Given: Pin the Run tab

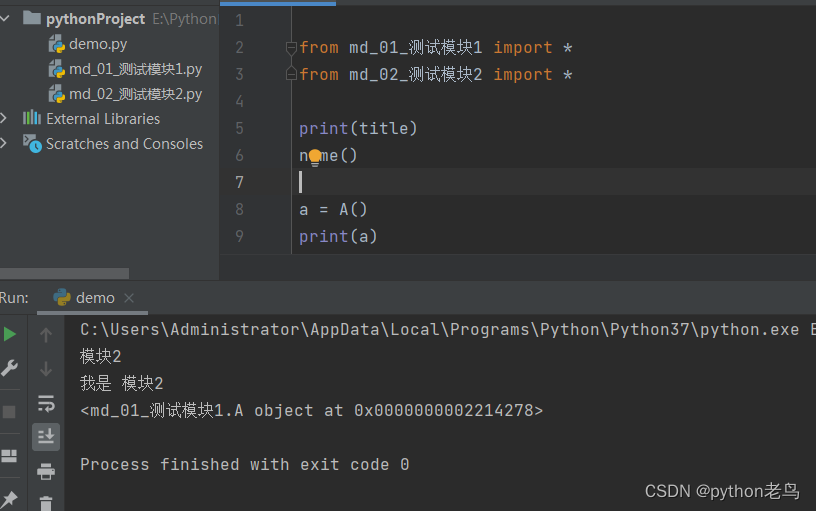Looking at the screenshot, I should 10,498.
